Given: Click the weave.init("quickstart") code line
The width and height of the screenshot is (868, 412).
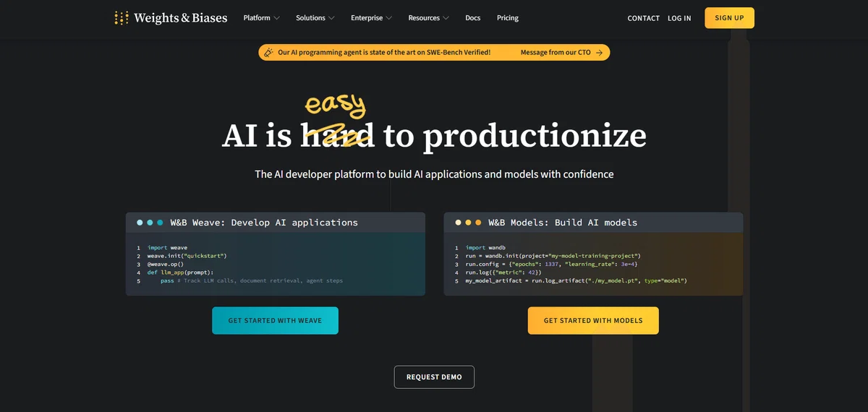Looking at the screenshot, I should 187,256.
